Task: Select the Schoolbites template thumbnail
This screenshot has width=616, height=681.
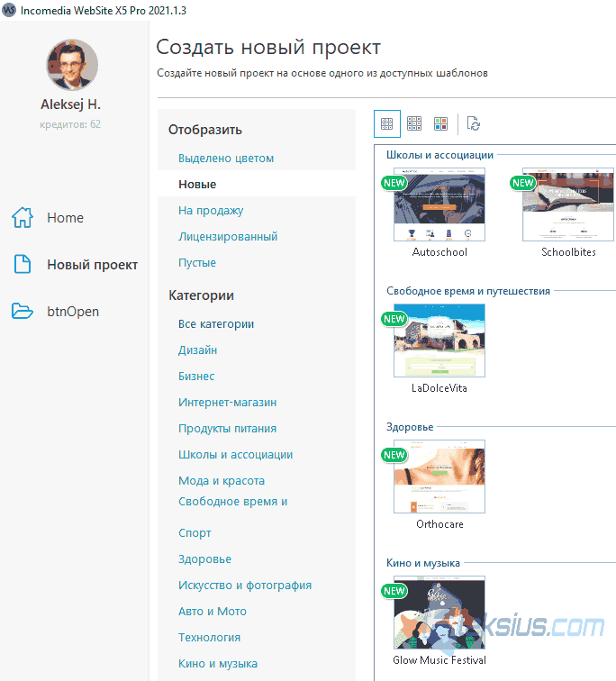Action: (568, 204)
